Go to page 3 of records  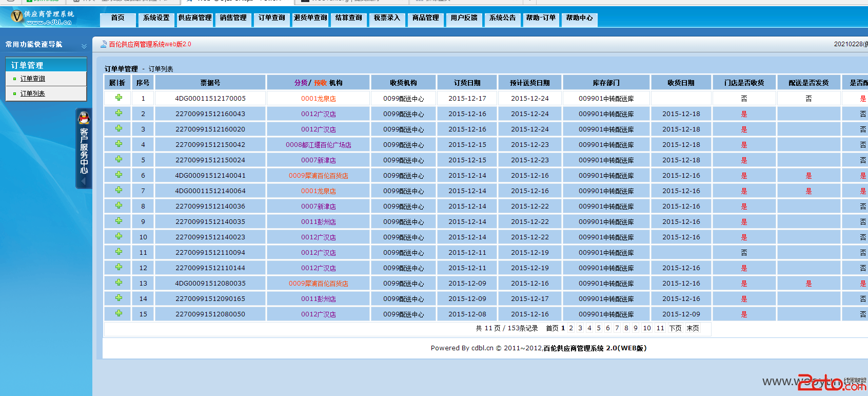tap(580, 328)
